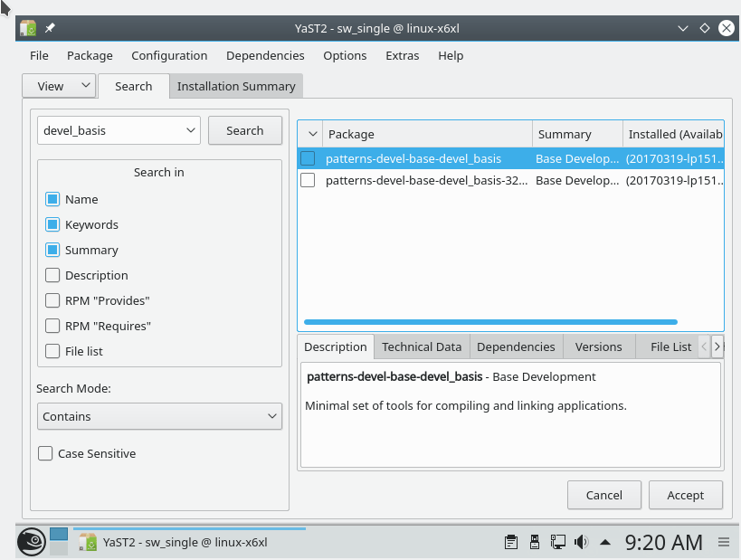Mark patterns-devel-base-devel_basis-32 package status checkbox
The image size is (741, 560).
coord(308,180)
